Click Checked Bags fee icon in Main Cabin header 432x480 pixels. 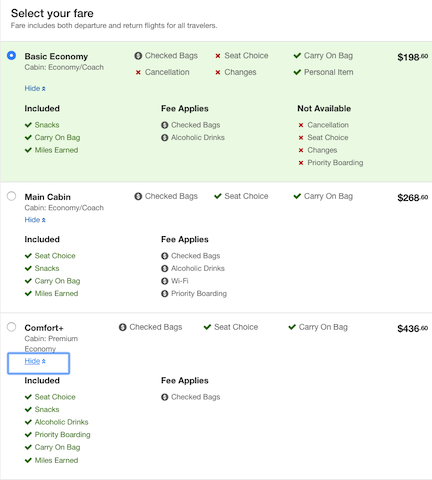138,196
